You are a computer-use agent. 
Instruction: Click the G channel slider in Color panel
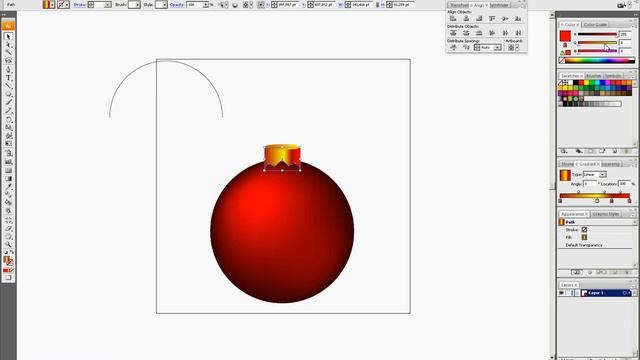pyautogui.click(x=597, y=42)
